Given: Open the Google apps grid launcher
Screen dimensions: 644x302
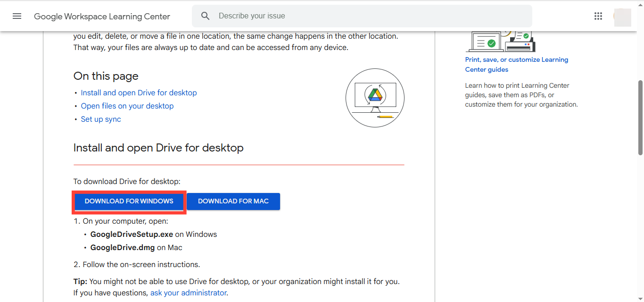Looking at the screenshot, I should (598, 16).
